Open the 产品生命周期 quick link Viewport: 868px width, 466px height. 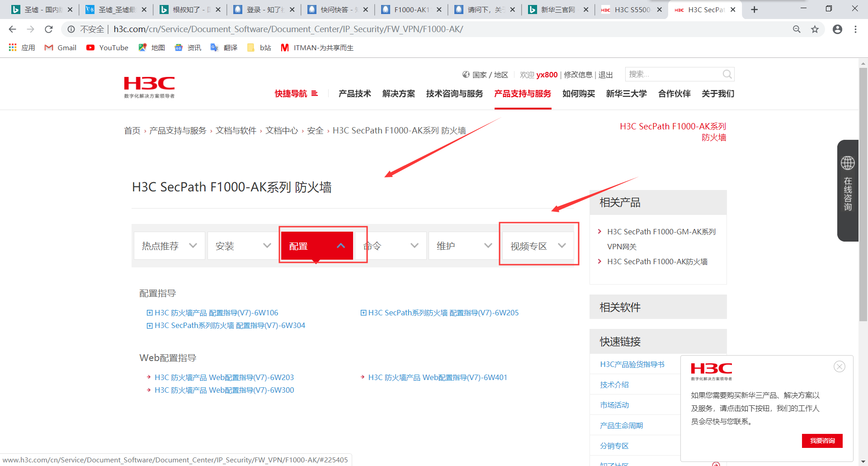coord(621,425)
